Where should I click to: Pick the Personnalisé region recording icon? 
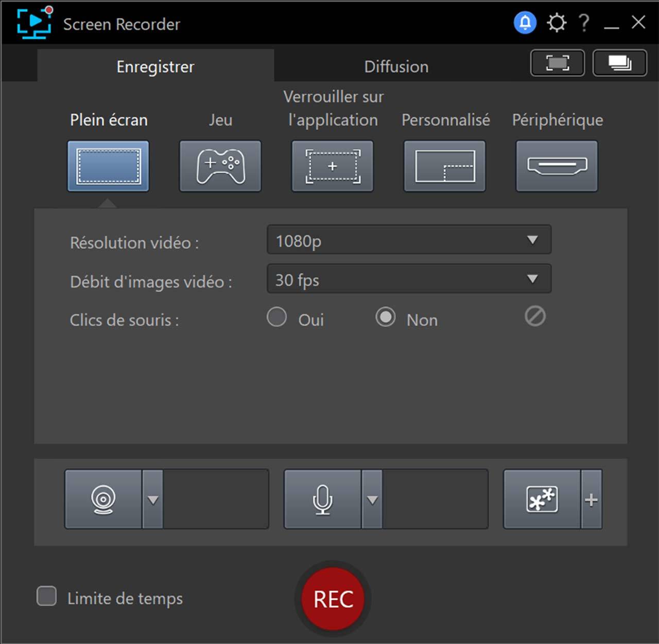[444, 166]
